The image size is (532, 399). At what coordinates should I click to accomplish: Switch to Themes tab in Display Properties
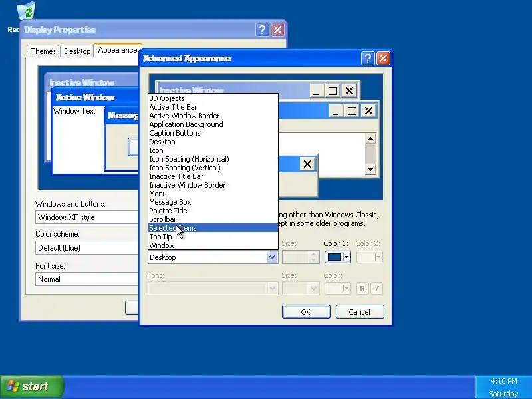click(43, 51)
